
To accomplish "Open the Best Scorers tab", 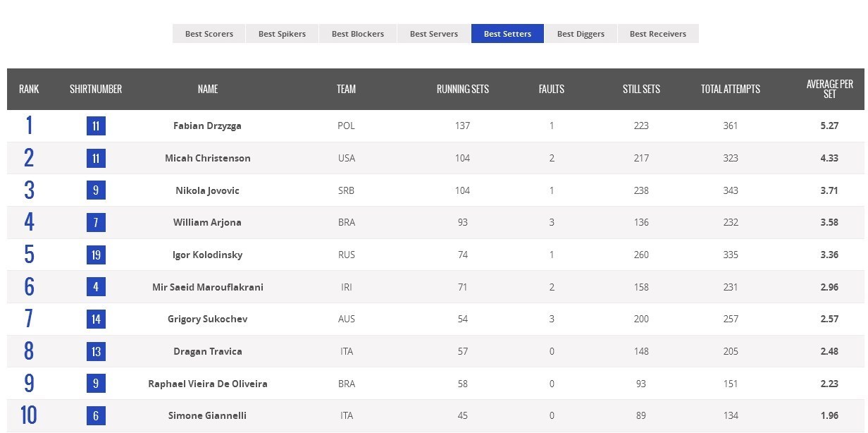I will pos(209,34).
